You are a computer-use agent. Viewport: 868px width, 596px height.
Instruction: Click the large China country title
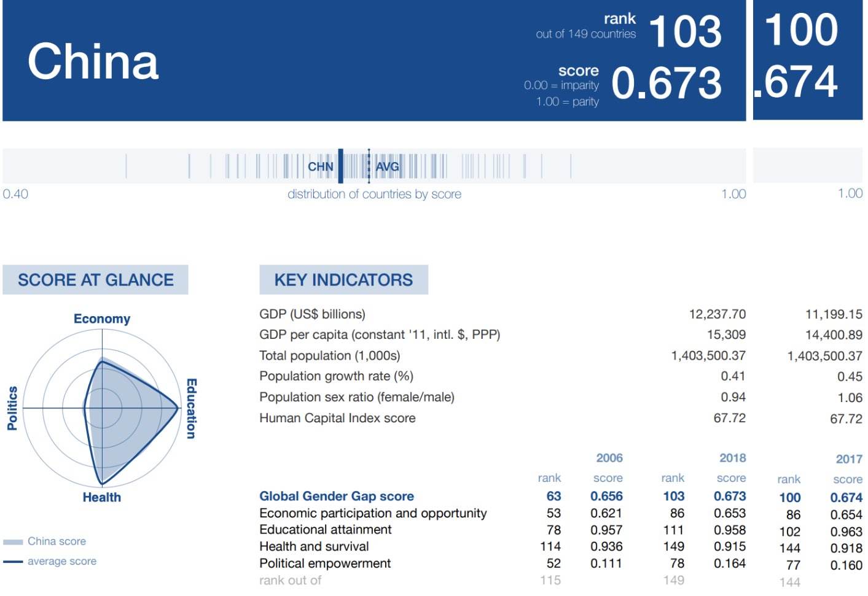click(x=93, y=61)
